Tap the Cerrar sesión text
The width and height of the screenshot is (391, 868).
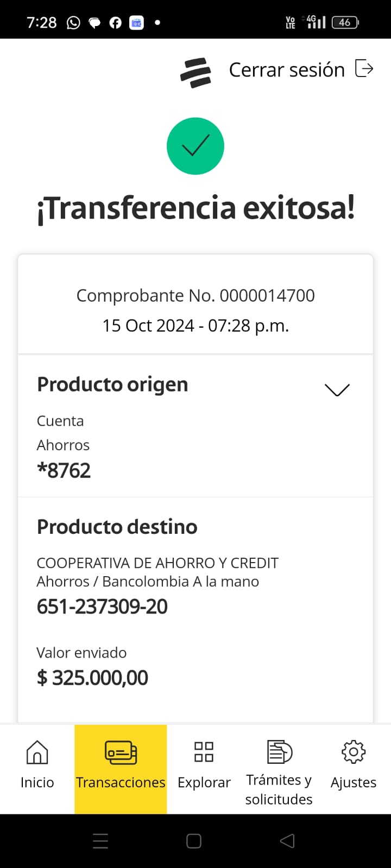[287, 70]
